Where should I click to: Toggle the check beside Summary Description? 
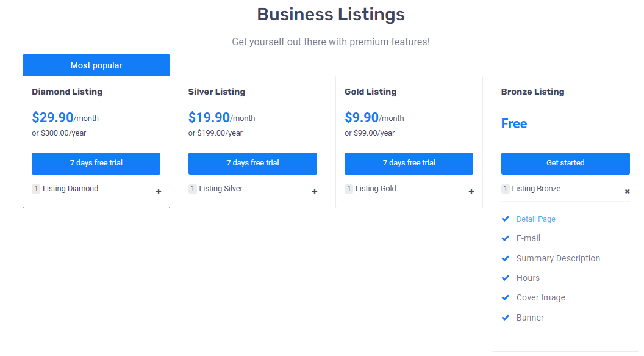pos(505,258)
